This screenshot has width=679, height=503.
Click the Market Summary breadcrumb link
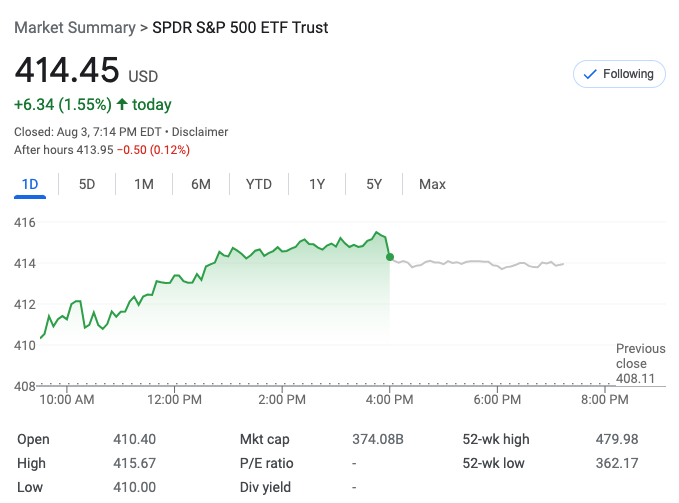74,28
